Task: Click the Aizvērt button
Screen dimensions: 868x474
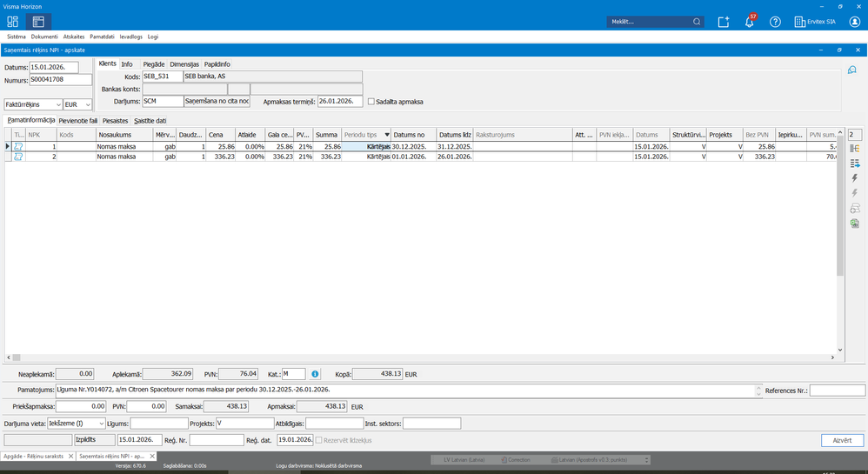Action: click(842, 440)
